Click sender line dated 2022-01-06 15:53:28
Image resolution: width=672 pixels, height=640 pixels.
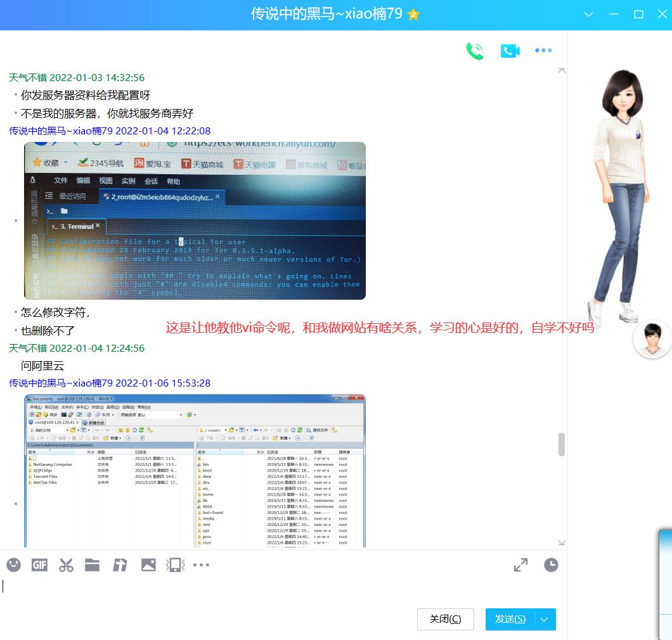pos(110,383)
